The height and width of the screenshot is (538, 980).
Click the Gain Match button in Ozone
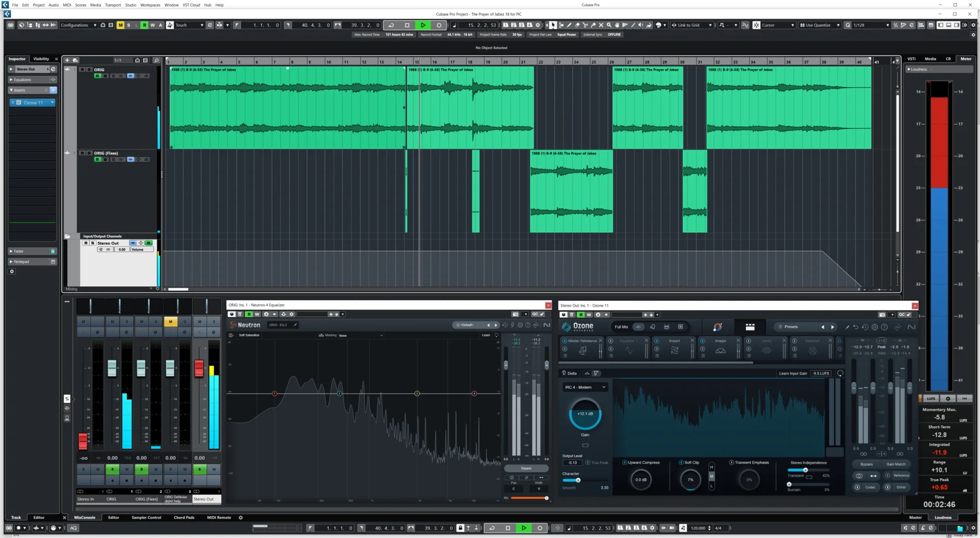pos(896,464)
